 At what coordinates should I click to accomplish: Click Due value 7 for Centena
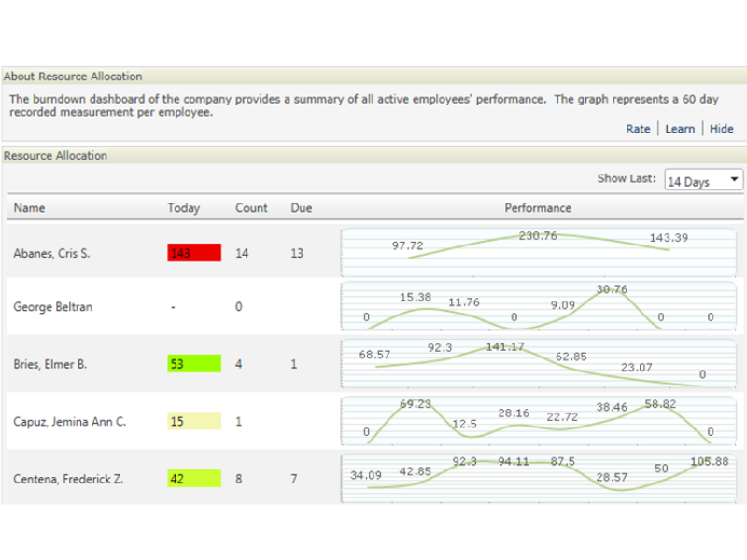coord(294,479)
